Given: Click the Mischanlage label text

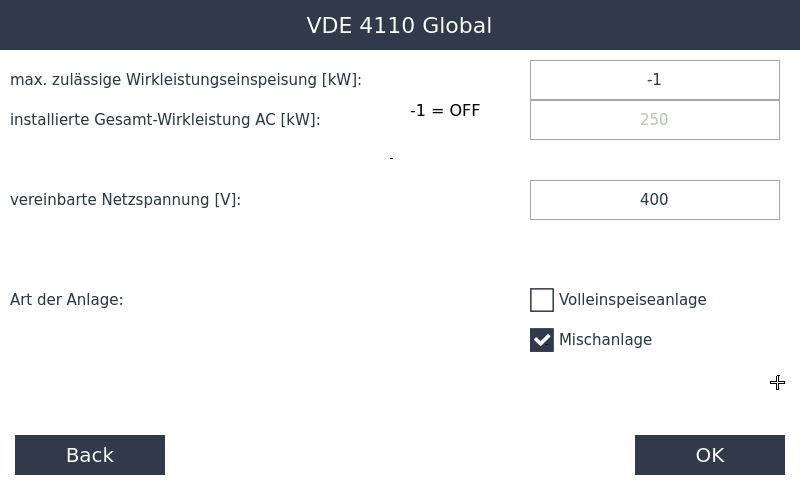Looking at the screenshot, I should coord(605,340).
